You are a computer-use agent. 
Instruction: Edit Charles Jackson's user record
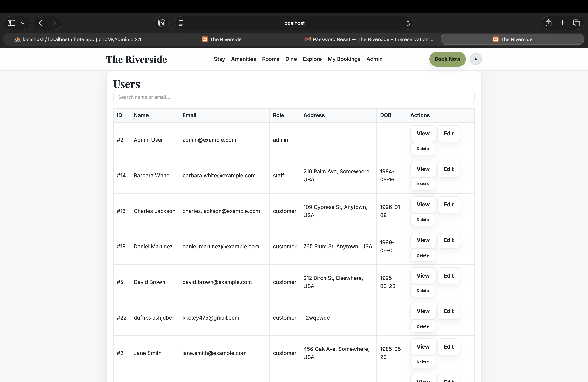(x=448, y=204)
